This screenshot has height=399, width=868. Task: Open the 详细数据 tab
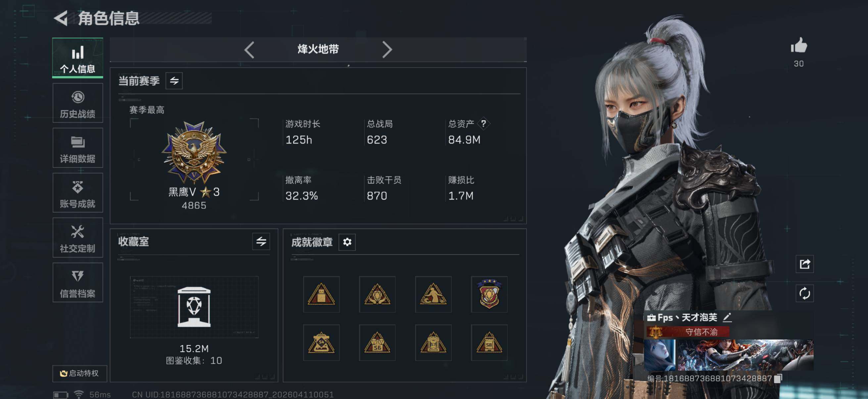78,148
